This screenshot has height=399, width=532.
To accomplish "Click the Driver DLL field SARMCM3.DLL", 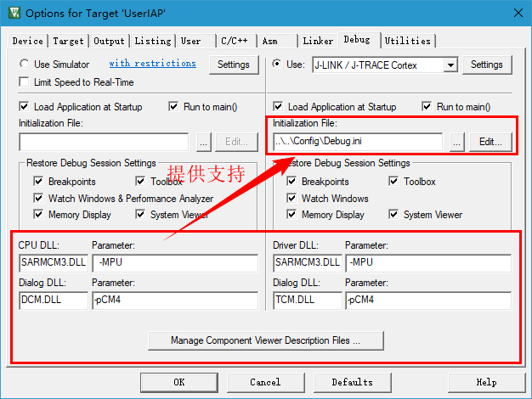I will tap(308, 263).
